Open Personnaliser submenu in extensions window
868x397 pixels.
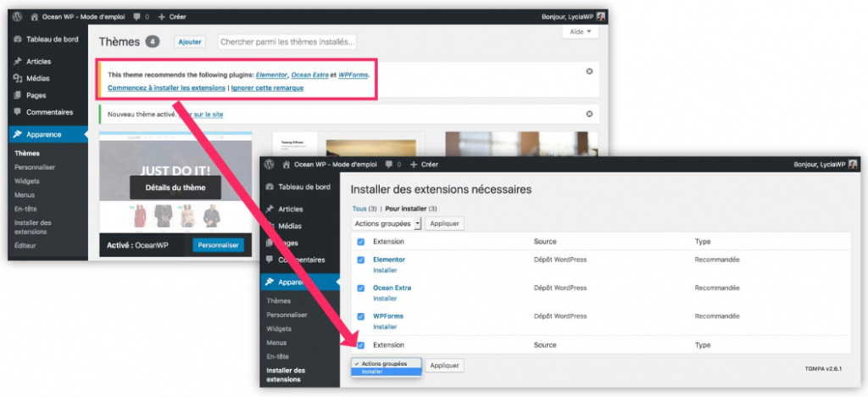(287, 315)
